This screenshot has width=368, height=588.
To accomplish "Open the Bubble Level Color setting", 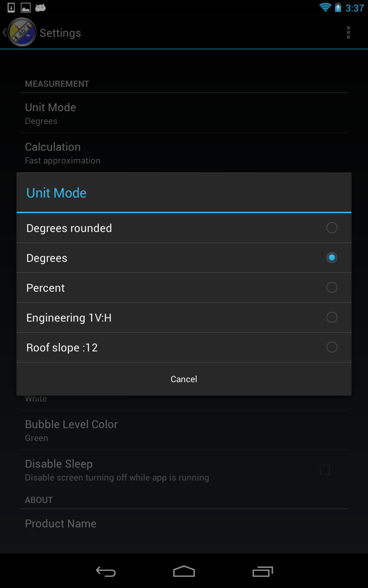I will point(184,430).
